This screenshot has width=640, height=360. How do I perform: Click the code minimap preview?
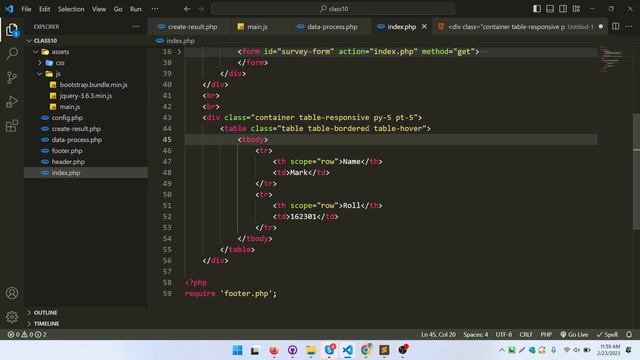[611, 60]
